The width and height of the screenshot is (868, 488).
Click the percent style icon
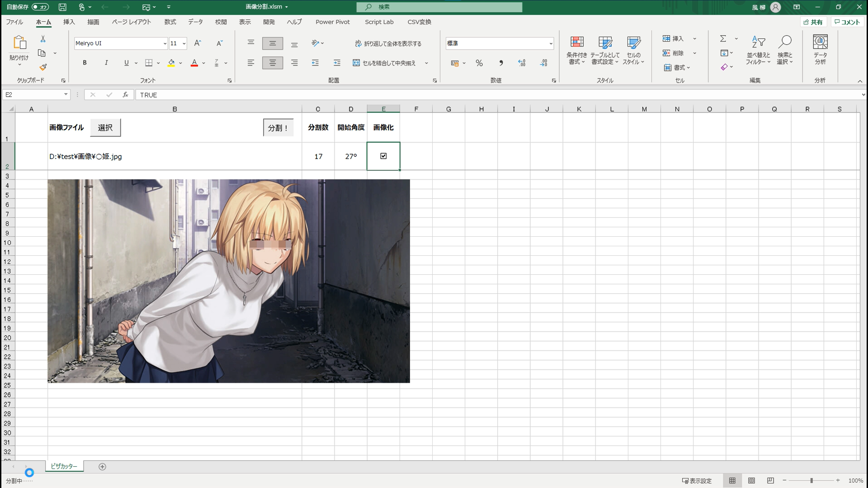point(479,63)
